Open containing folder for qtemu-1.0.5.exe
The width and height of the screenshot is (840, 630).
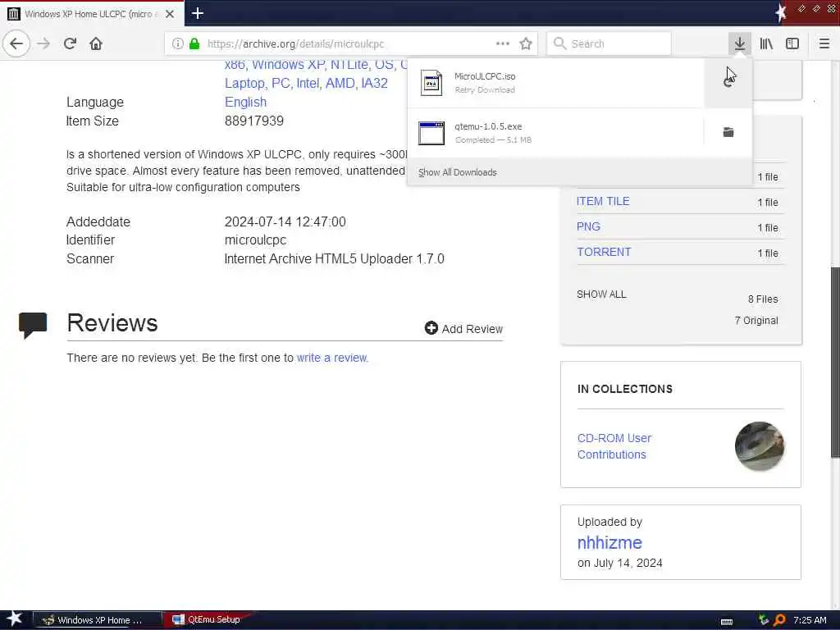pyautogui.click(x=728, y=132)
